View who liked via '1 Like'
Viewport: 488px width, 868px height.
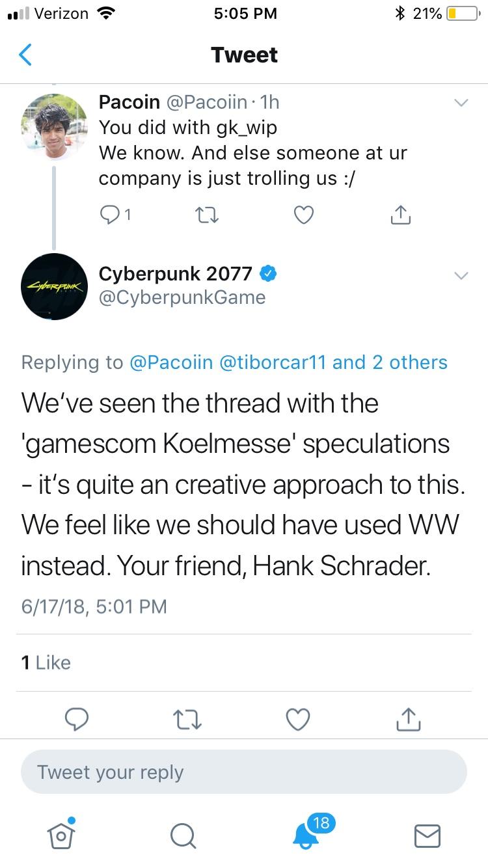pos(46,662)
